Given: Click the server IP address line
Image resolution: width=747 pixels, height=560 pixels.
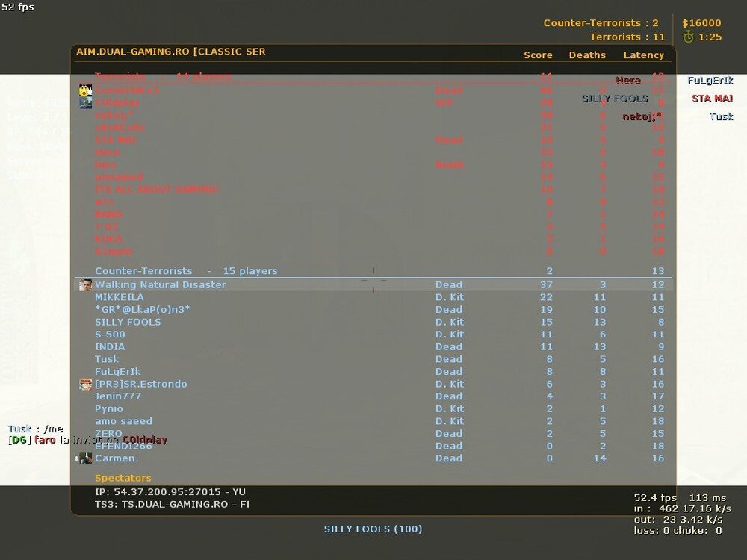Looking at the screenshot, I should coord(170,491).
